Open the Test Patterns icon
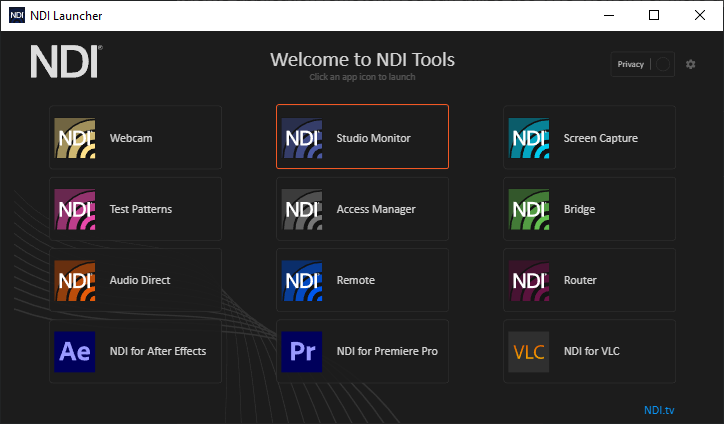 tap(76, 209)
